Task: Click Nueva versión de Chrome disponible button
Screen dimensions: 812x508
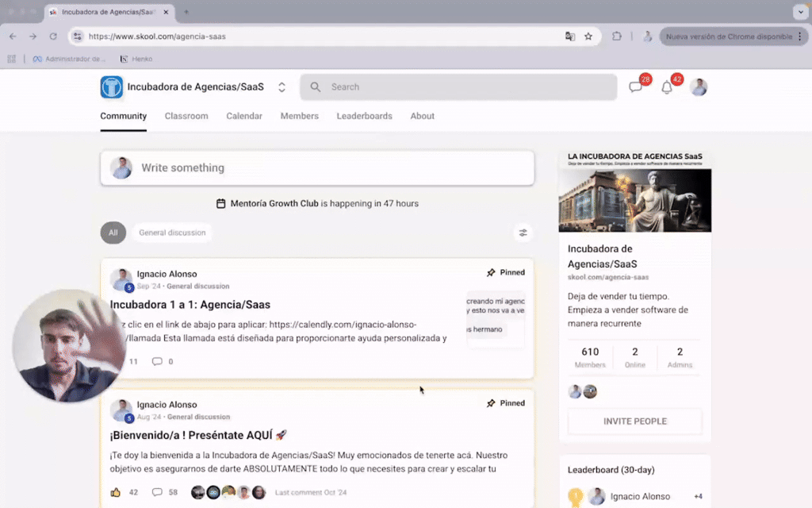Action: coord(730,37)
